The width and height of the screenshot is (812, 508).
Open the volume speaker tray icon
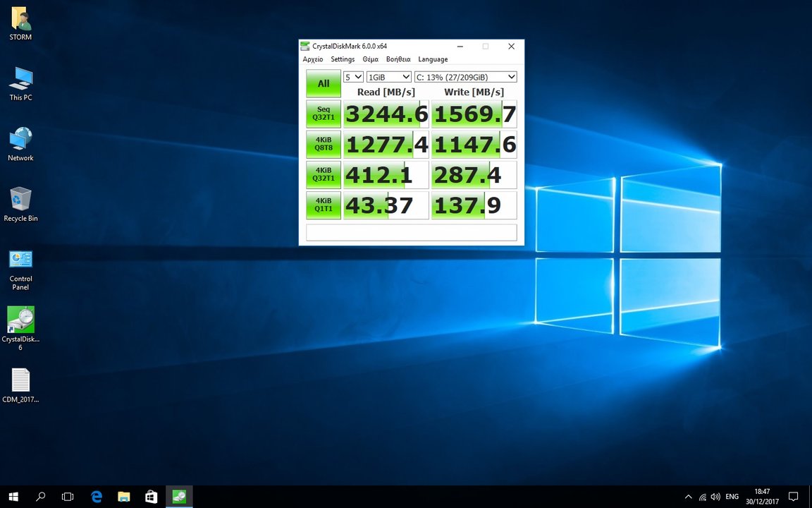715,497
